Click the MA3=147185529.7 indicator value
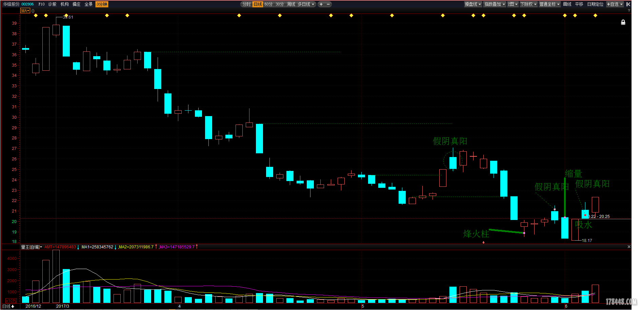Image resolution: width=644 pixels, height=310 pixels. click(x=177, y=247)
